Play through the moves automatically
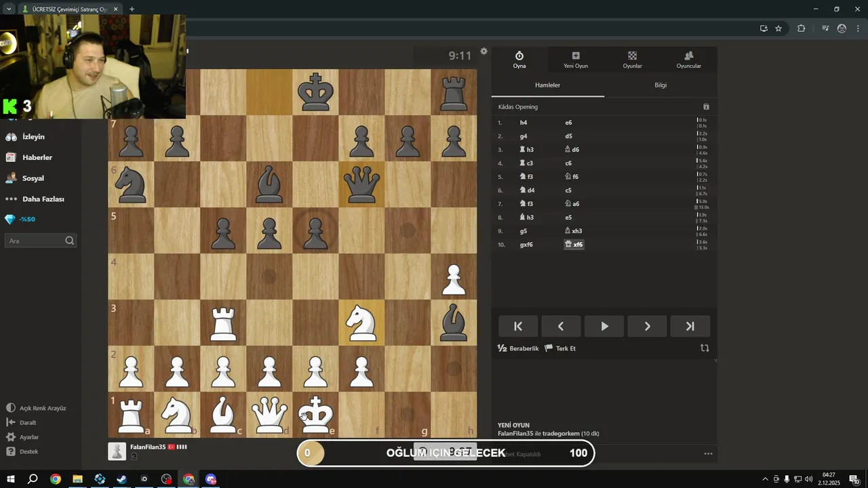868x488 pixels. pyautogui.click(x=604, y=326)
